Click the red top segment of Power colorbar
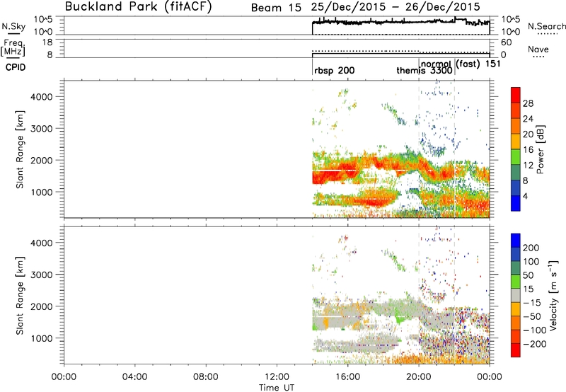This screenshot has height=392, width=566. pos(516,95)
